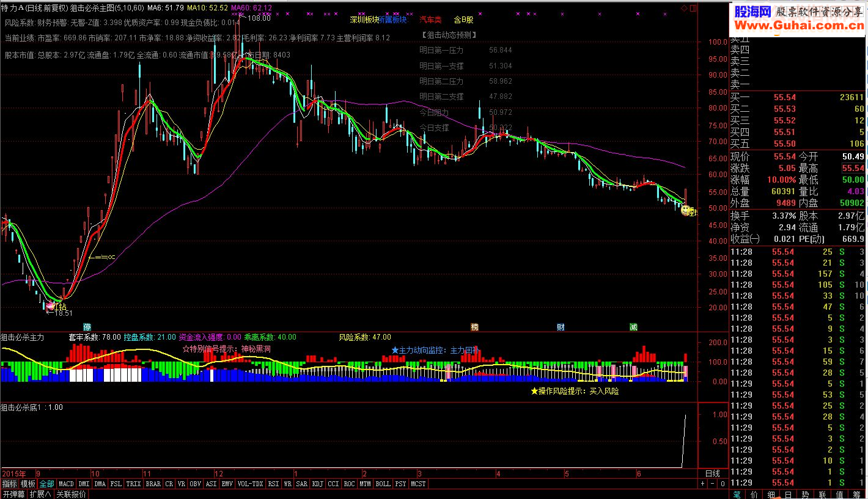Click the minus zoom button under 日线
Image resolution: width=868 pixels, height=499 pixels.
(x=712, y=484)
